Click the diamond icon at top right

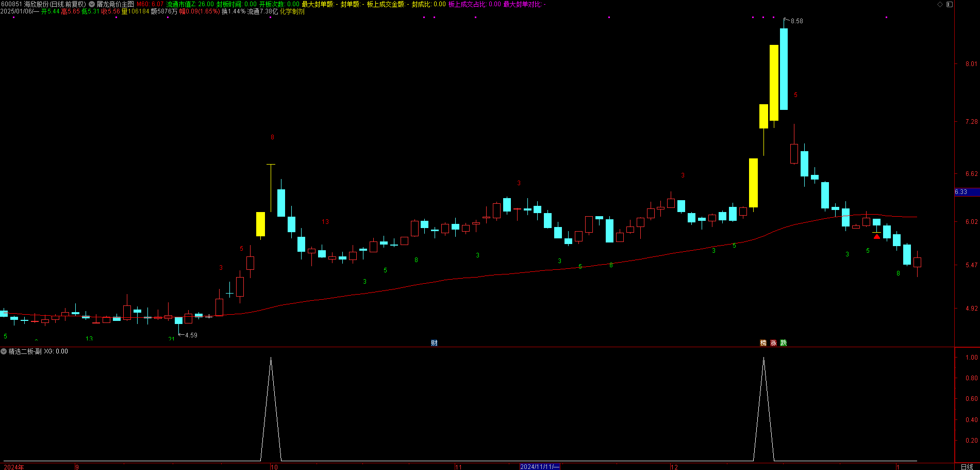coord(940,4)
